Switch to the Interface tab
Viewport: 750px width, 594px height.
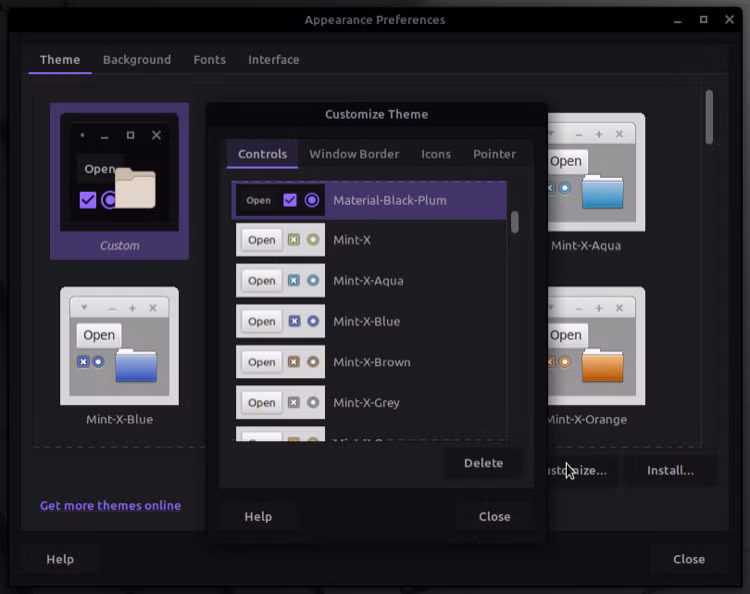[274, 60]
